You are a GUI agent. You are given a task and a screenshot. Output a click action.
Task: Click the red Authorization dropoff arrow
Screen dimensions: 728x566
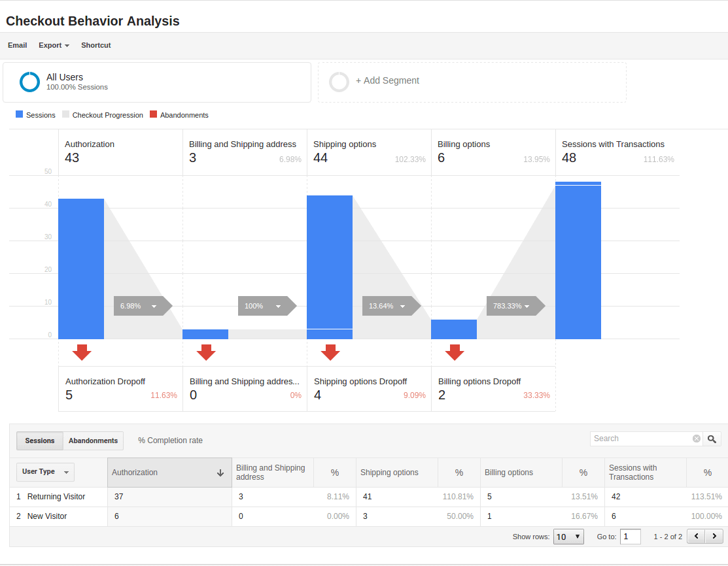tap(82, 352)
